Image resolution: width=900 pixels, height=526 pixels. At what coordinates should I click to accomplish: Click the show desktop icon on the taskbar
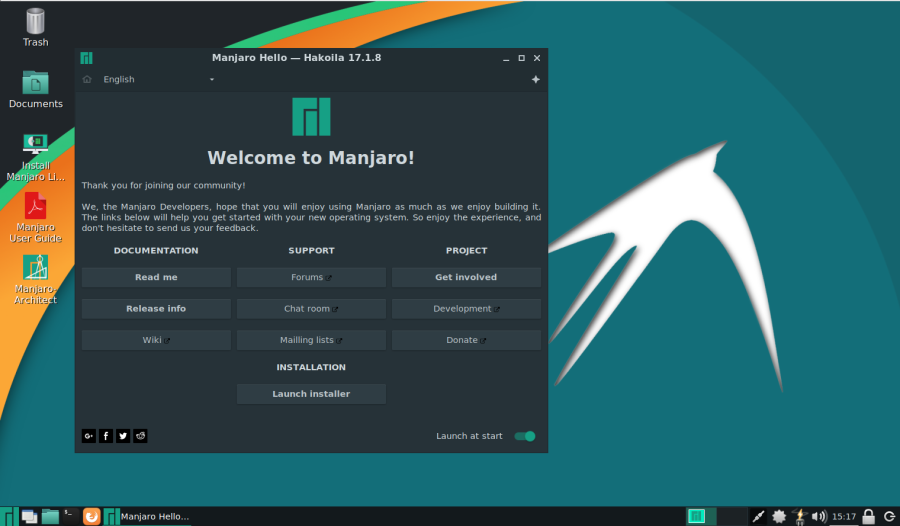(x=29, y=516)
